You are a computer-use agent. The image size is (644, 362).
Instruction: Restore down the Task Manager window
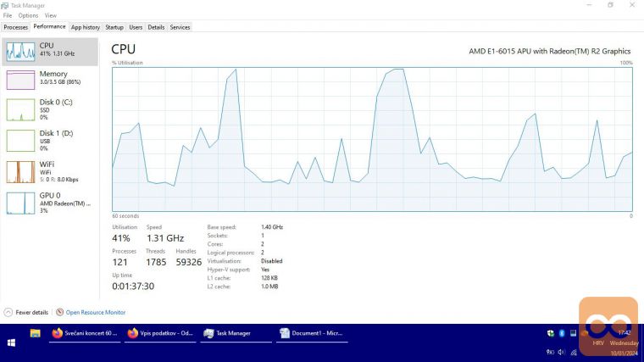[x=610, y=5]
